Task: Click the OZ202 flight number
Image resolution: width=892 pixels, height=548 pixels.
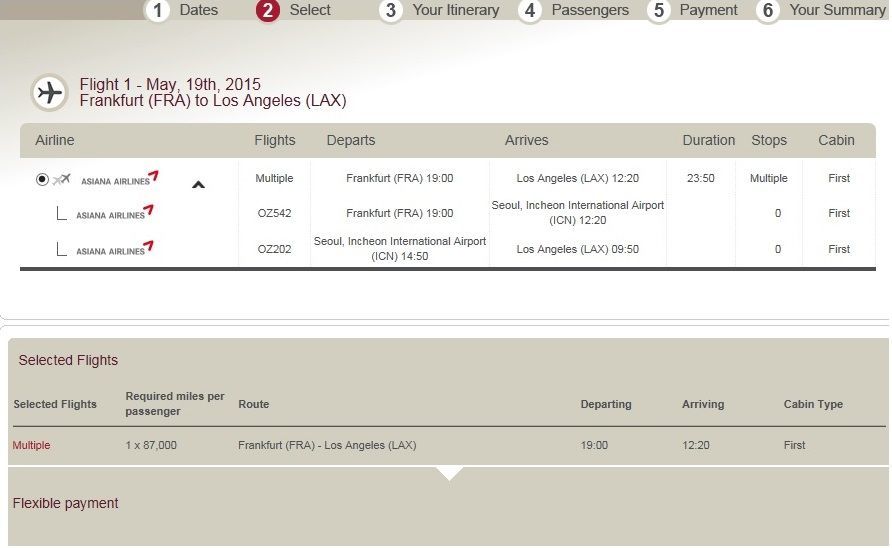Action: pyautogui.click(x=274, y=249)
